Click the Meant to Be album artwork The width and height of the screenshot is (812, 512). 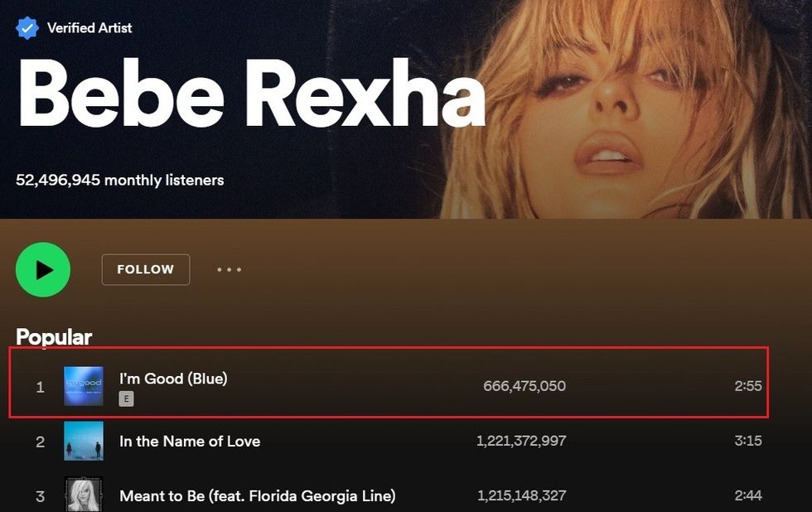coord(84,495)
